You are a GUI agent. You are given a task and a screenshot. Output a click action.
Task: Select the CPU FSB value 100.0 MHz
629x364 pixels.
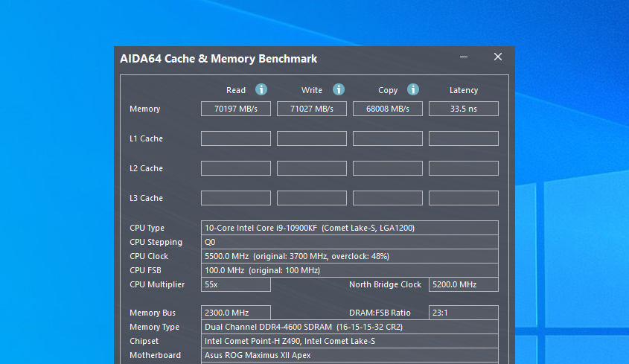(350, 270)
